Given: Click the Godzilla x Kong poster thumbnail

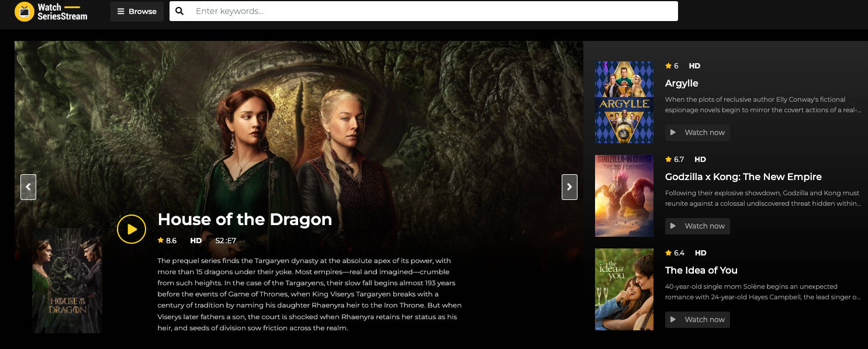Looking at the screenshot, I should [624, 196].
